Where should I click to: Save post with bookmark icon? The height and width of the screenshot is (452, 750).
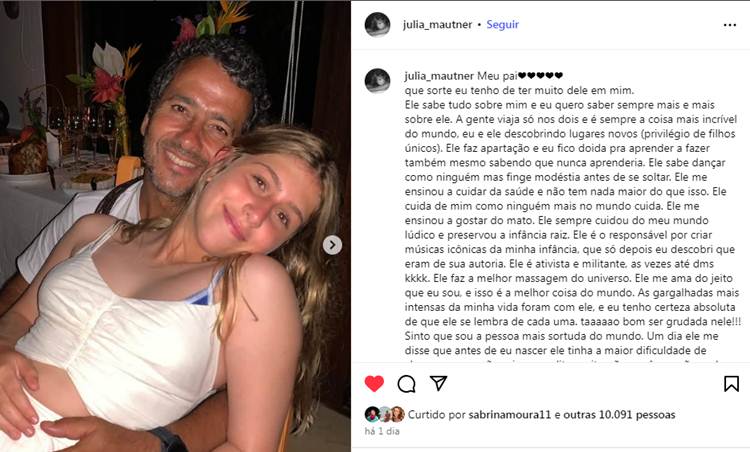pyautogui.click(x=731, y=384)
